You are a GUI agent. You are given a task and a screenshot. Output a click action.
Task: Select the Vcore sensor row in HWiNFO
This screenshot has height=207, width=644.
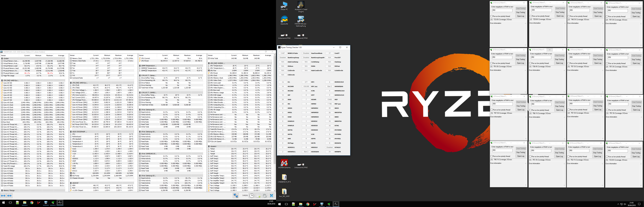click(x=102, y=149)
